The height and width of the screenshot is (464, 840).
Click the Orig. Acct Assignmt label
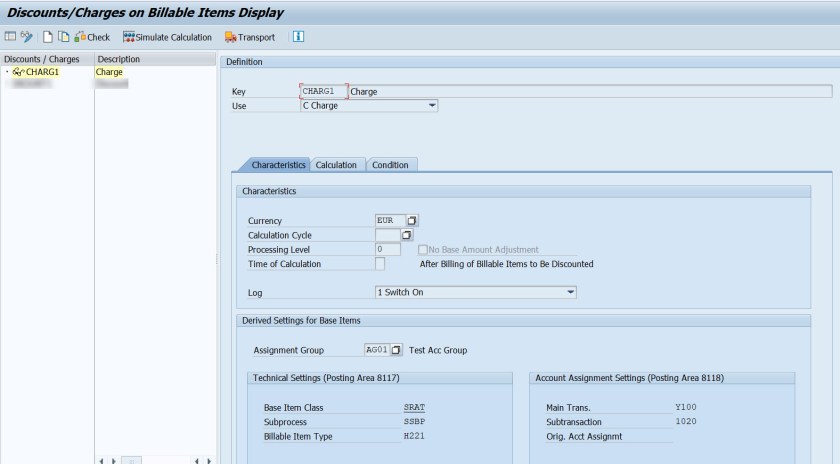pos(584,436)
